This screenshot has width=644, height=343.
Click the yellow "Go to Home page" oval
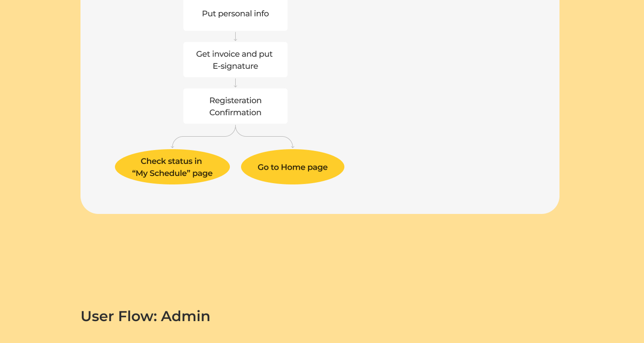click(292, 167)
